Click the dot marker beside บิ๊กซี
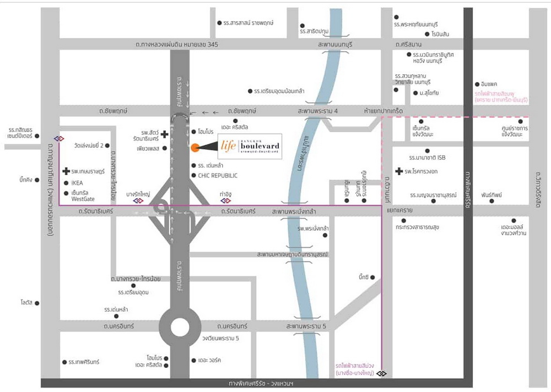551x392 pixels. point(372,277)
